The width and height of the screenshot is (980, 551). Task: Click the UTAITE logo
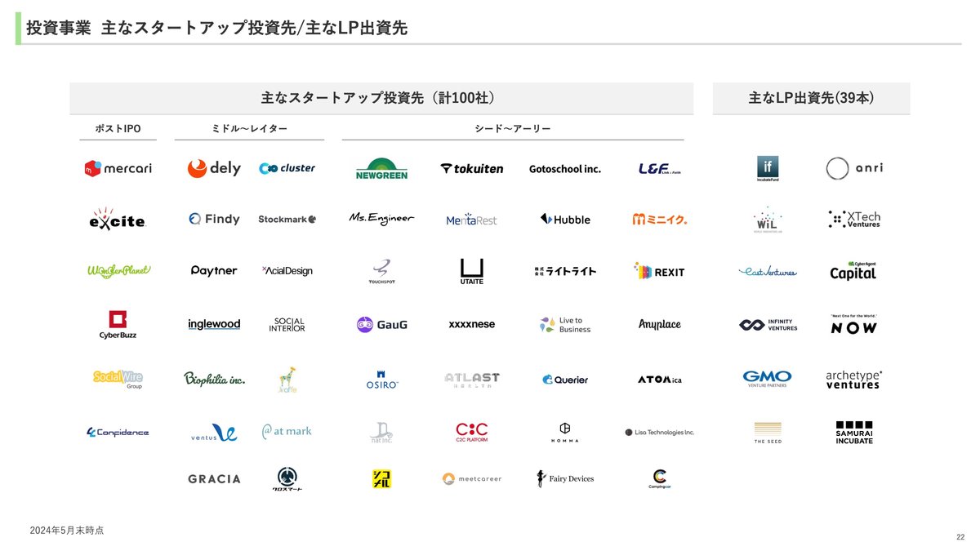click(472, 271)
